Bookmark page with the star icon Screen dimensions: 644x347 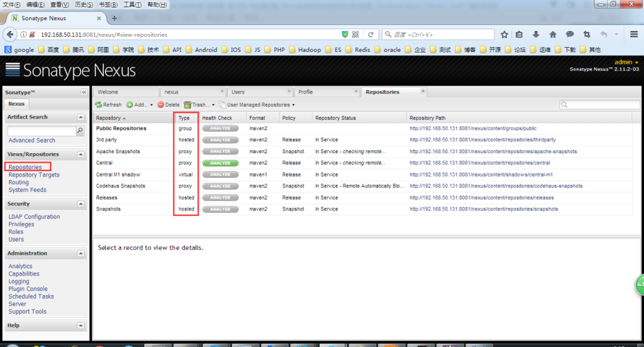coord(504,34)
